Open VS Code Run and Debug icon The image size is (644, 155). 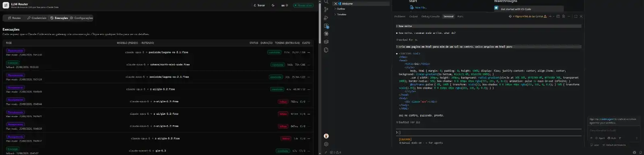pyautogui.click(x=326, y=18)
